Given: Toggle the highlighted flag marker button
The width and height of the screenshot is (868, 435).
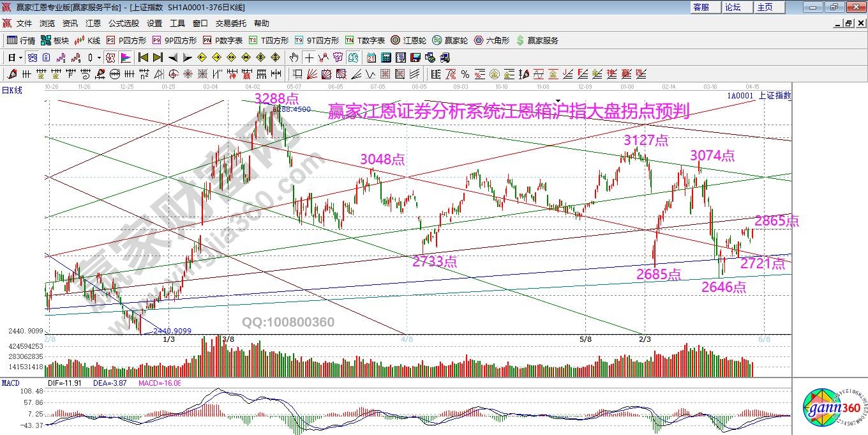Looking at the screenshot, I should point(125,57).
